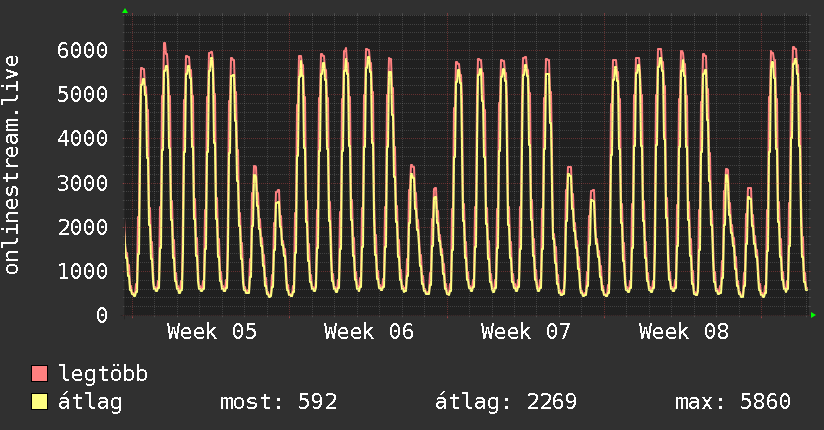The width and height of the screenshot is (824, 430).
Task: Click the 'átlag: 2269' average value
Action: [506, 402]
